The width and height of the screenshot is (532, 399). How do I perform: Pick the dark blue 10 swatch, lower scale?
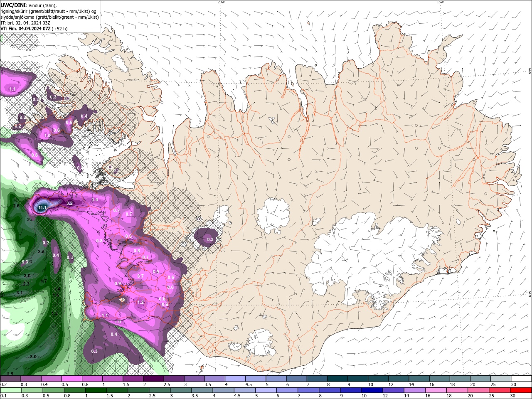(371, 390)
